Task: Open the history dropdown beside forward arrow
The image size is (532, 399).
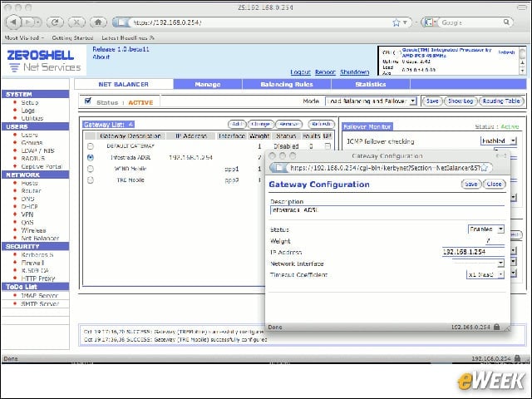Action: (x=38, y=22)
